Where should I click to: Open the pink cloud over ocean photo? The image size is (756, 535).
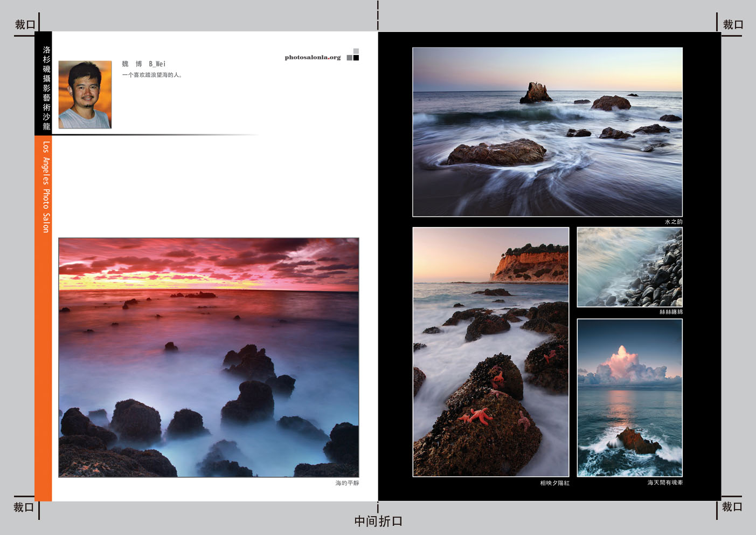coord(629,397)
